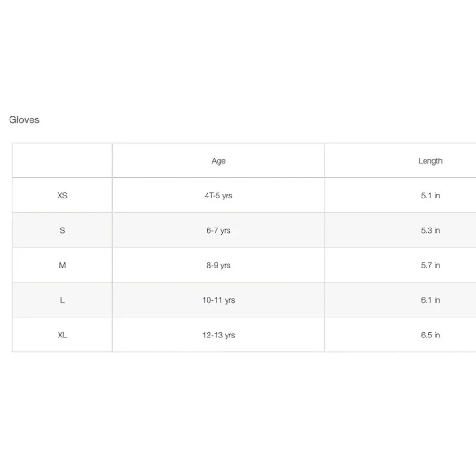Select the Age column header

pos(218,161)
